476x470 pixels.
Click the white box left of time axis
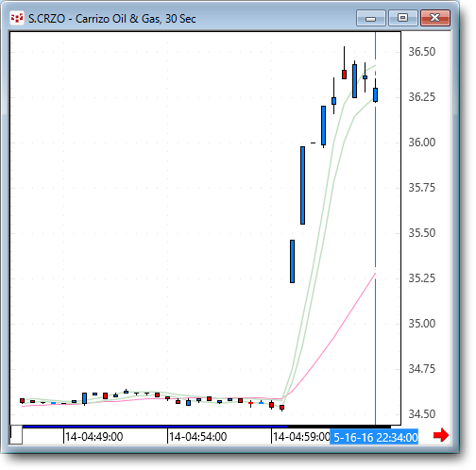[16, 434]
